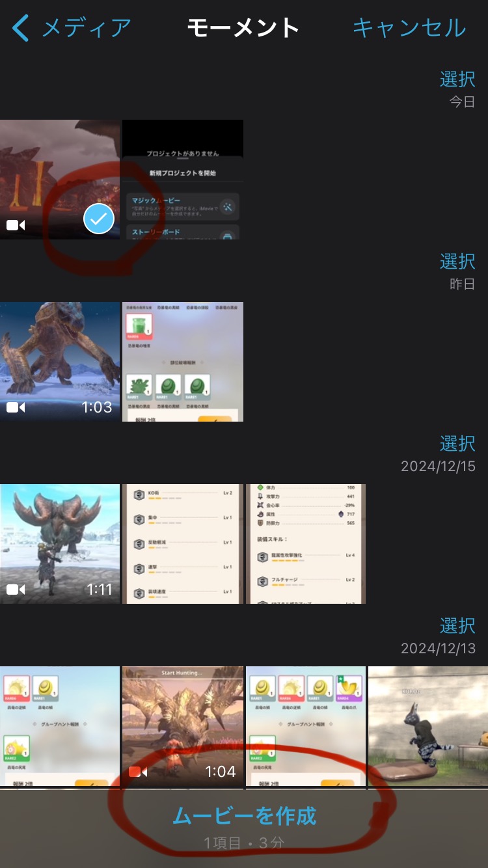Tap the camera icon on today's video

point(16,225)
